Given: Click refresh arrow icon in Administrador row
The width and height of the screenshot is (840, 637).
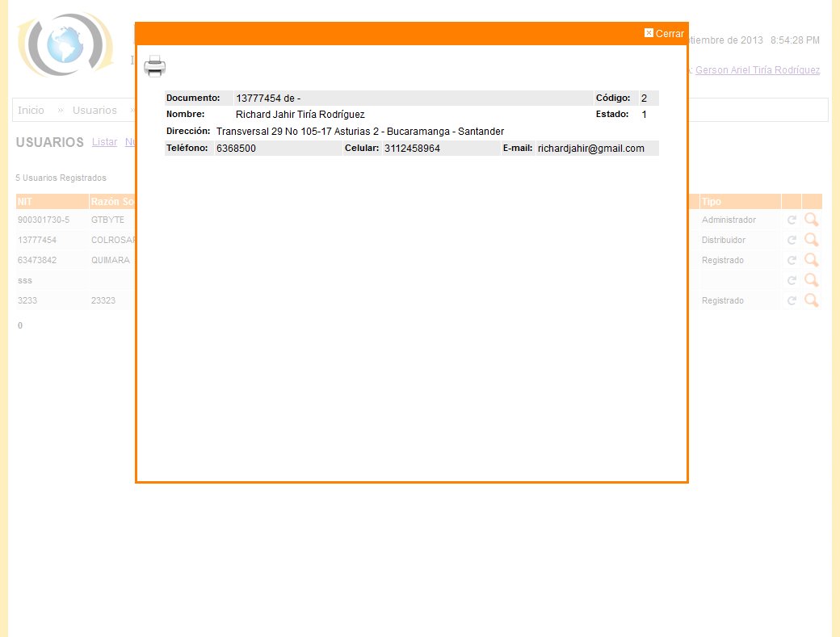Looking at the screenshot, I should (x=792, y=220).
